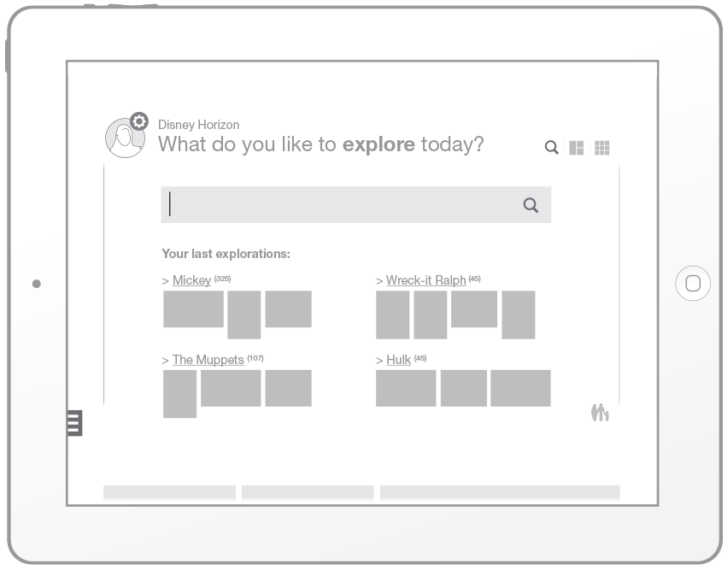The image size is (728, 570).
Task: Select the tall first Muppets thumbnail
Action: click(x=179, y=394)
